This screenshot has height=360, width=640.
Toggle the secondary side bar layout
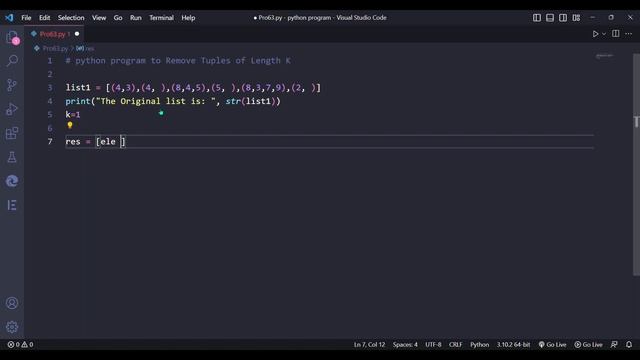pos(563,18)
